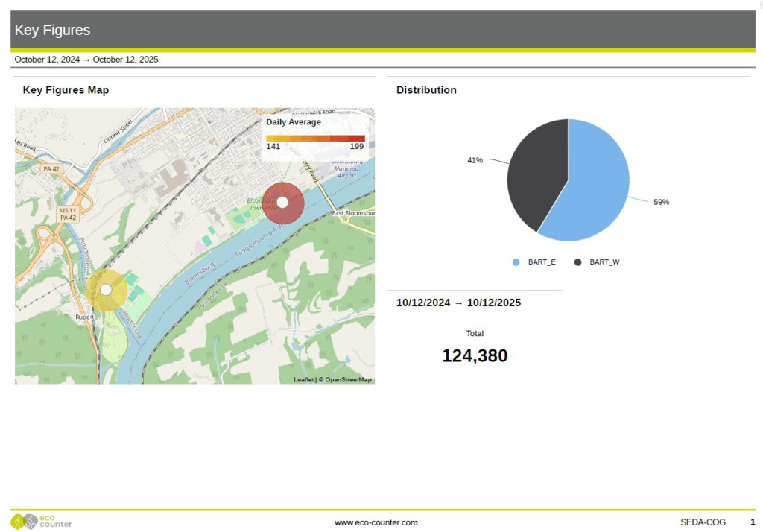Screen dimensions: 763x532
Task: Open the Leaflet attribution link
Action: pos(303,380)
